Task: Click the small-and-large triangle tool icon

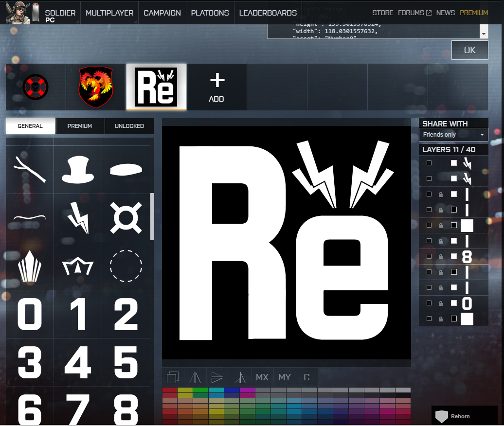Action: 240,377
